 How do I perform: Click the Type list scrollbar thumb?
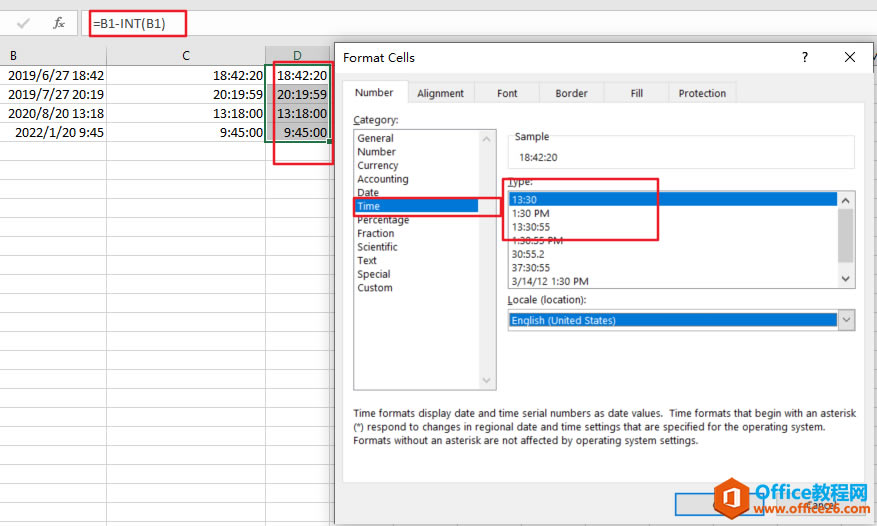tap(846, 235)
